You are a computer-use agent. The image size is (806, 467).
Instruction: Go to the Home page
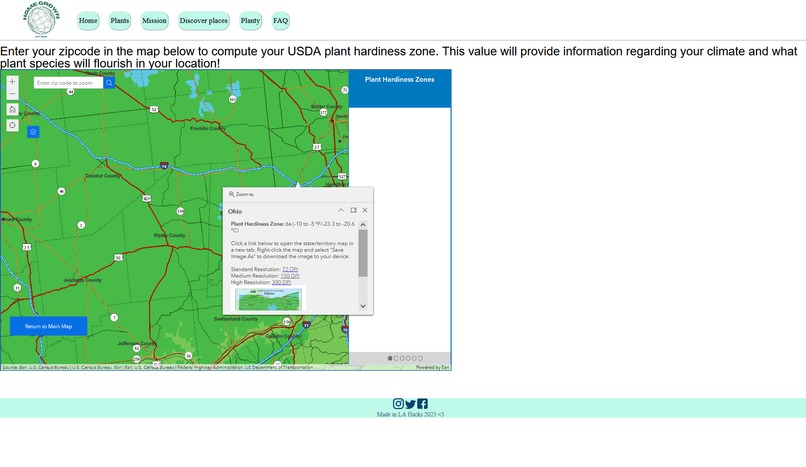pos(88,21)
